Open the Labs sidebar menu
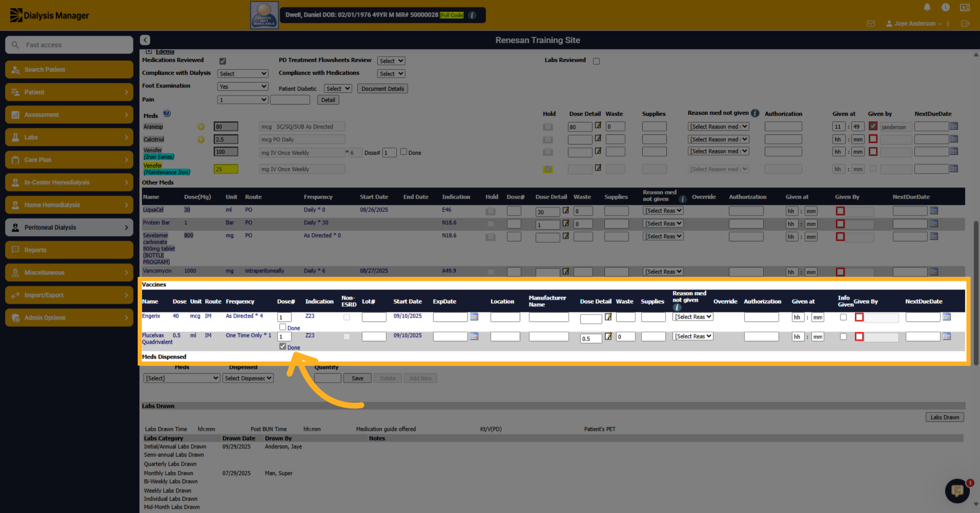The image size is (980, 513). [69, 137]
